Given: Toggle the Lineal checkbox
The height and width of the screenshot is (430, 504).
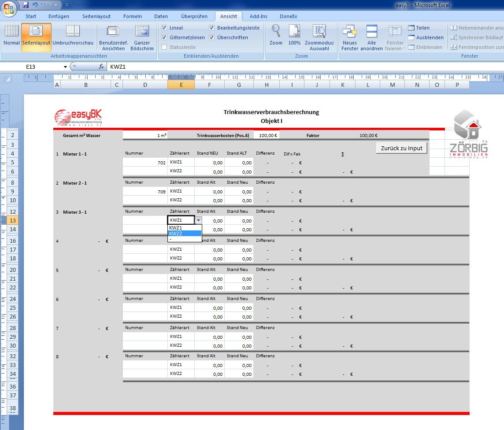Looking at the screenshot, I should (164, 28).
